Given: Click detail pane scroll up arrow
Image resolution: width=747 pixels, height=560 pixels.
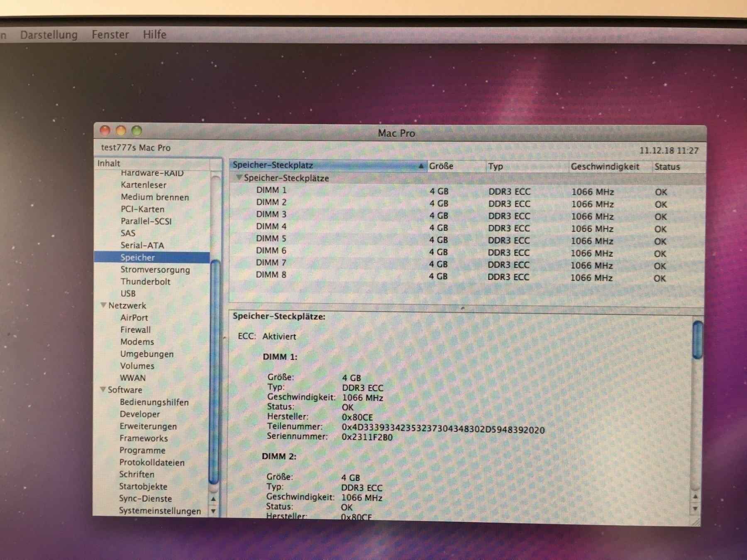Looking at the screenshot, I should click(696, 497).
